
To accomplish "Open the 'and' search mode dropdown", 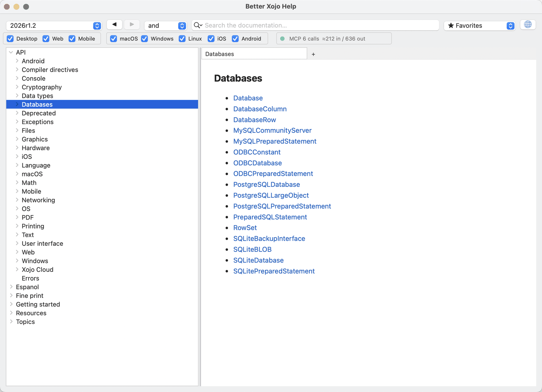I will [165, 26].
